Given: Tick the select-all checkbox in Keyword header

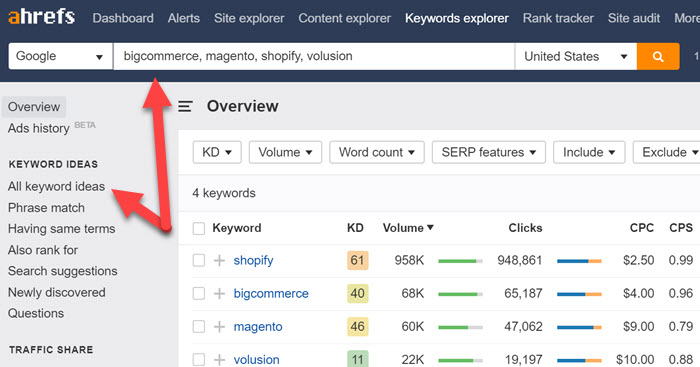Looking at the screenshot, I should [x=199, y=228].
